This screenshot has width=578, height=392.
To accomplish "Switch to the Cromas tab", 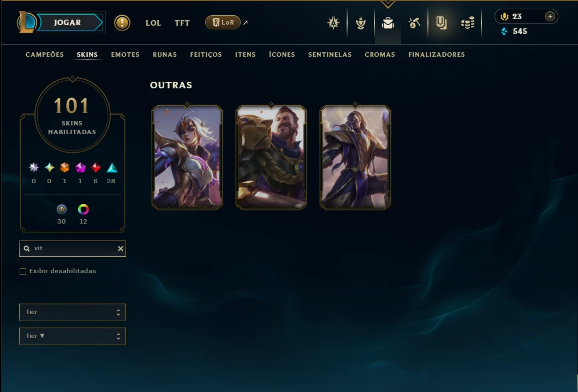I will (380, 55).
